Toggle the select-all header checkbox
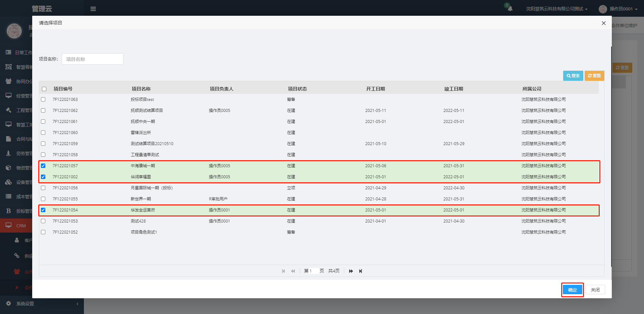Image resolution: width=644 pixels, height=314 pixels. tap(44, 89)
